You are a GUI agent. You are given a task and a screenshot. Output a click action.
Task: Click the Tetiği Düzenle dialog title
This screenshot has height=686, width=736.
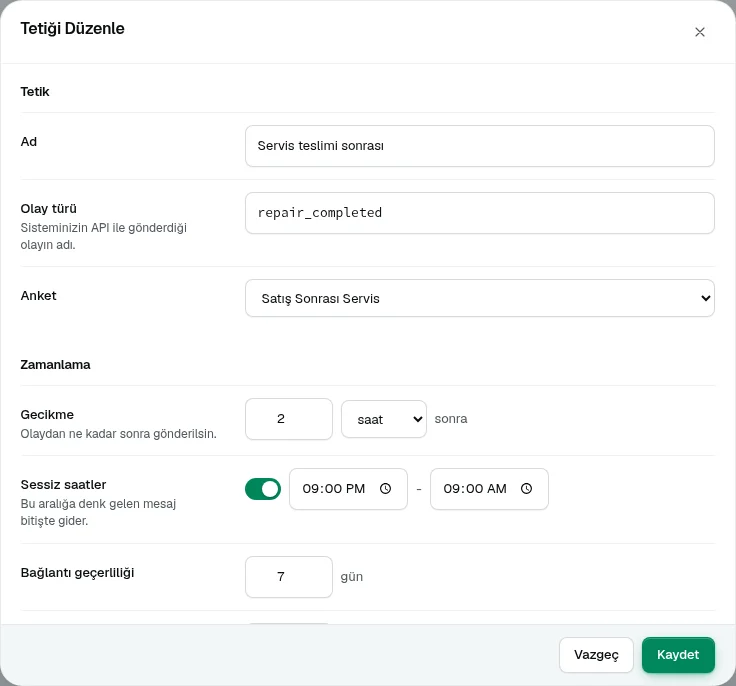[x=72, y=29]
